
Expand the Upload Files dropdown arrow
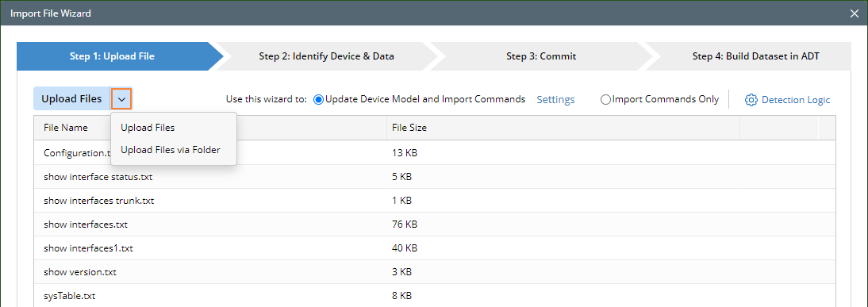(121, 99)
